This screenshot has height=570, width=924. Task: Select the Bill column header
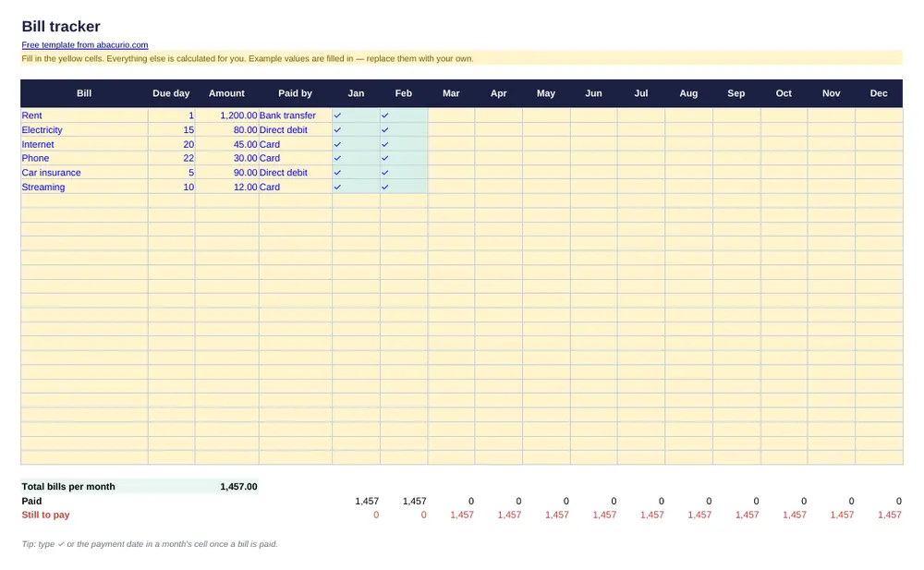tap(84, 93)
